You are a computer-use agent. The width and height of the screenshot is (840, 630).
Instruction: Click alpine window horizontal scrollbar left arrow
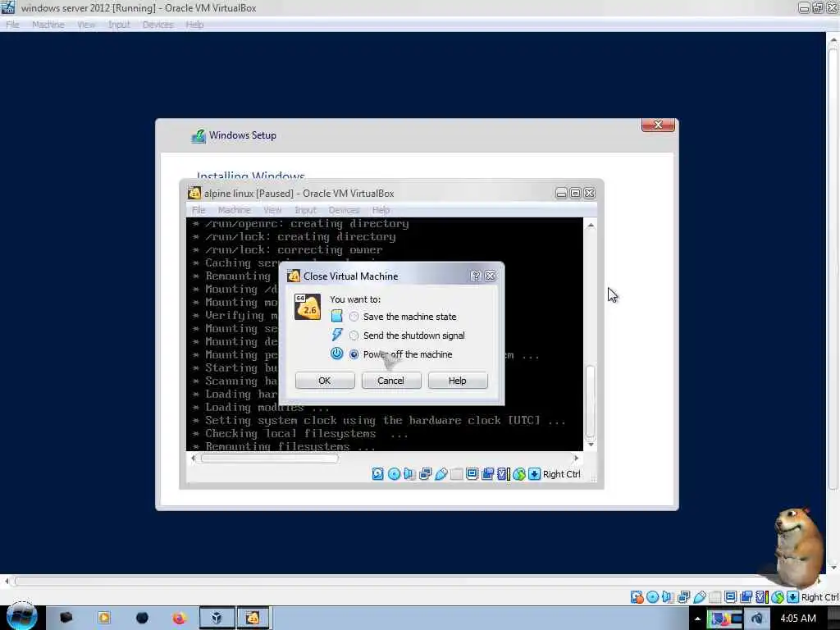pyautogui.click(x=193, y=458)
